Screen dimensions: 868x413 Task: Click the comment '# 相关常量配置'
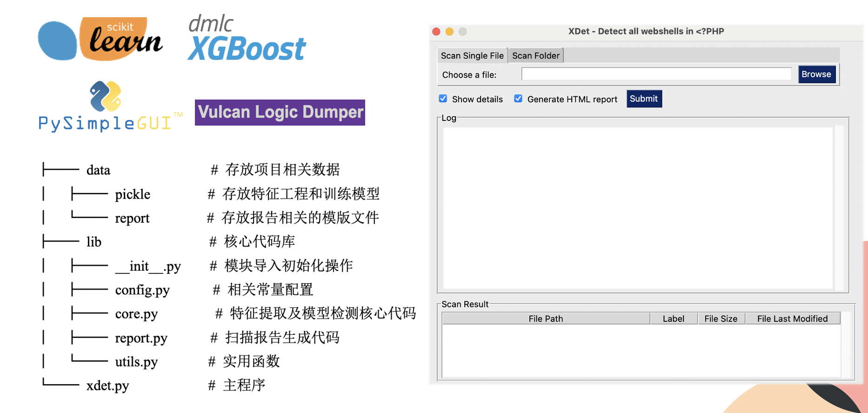tap(263, 290)
